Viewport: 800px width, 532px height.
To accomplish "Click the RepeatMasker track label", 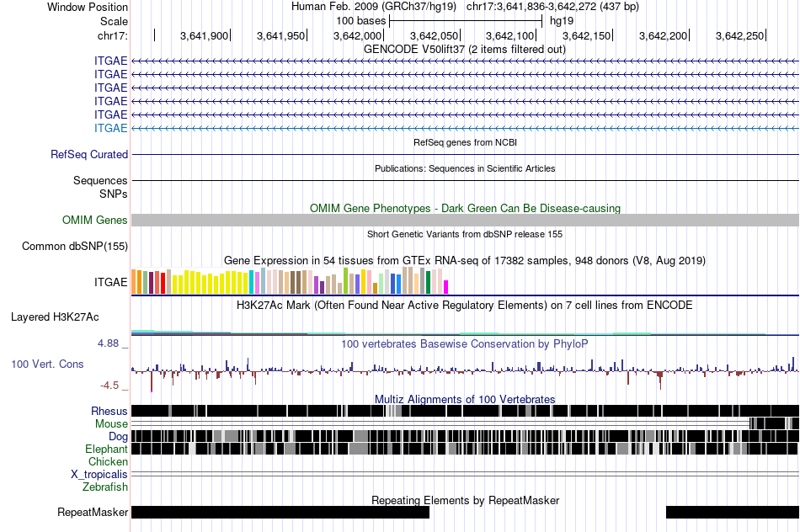I will [x=93, y=512].
